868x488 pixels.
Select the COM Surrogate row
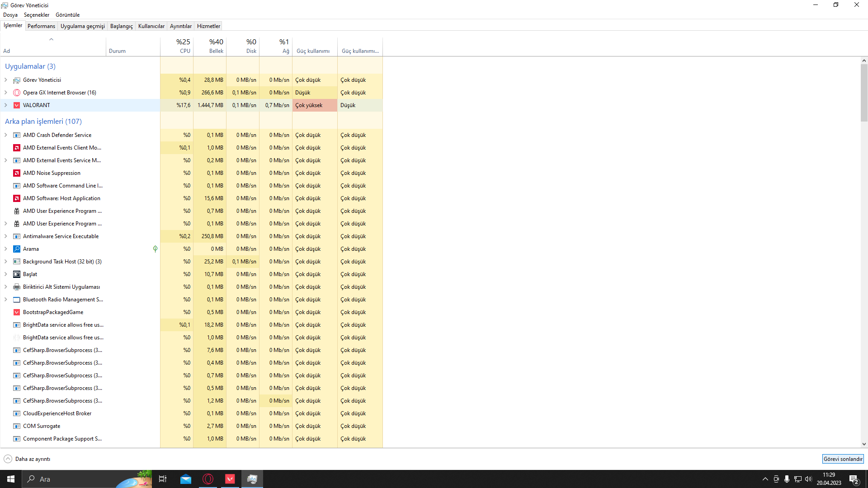point(192,426)
